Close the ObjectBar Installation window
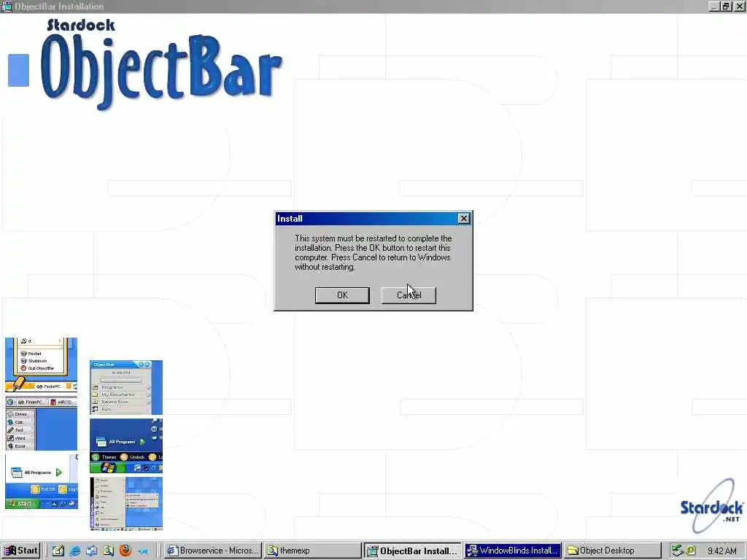 pyautogui.click(x=740, y=6)
